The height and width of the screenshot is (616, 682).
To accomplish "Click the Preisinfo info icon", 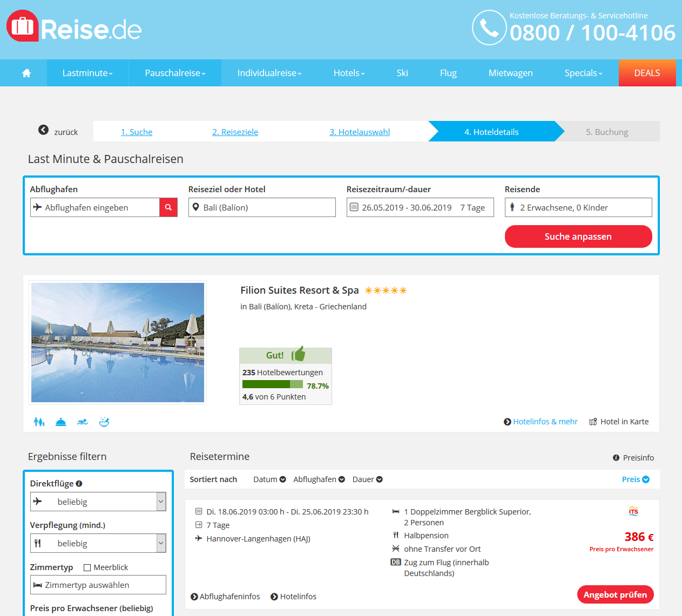I will 616,458.
